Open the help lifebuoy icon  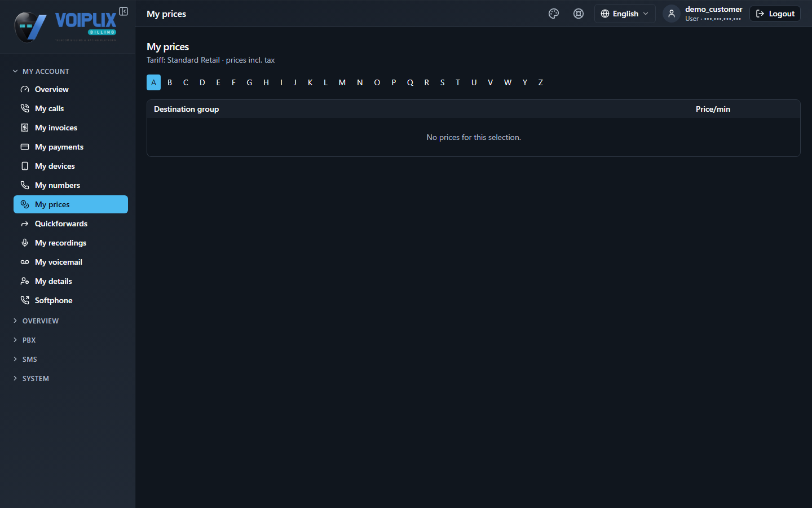(x=579, y=14)
